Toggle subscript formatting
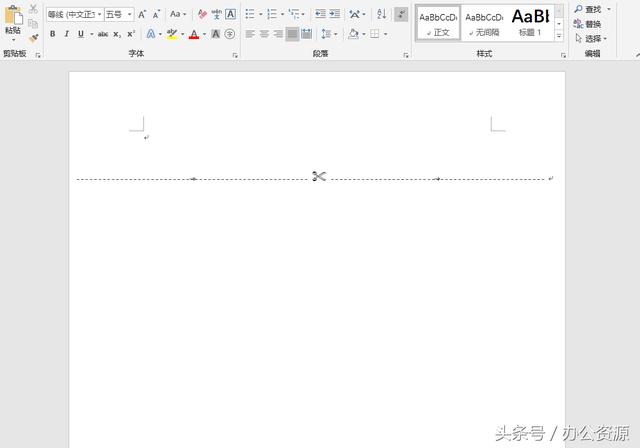The height and width of the screenshot is (448, 640). pyautogui.click(x=117, y=34)
